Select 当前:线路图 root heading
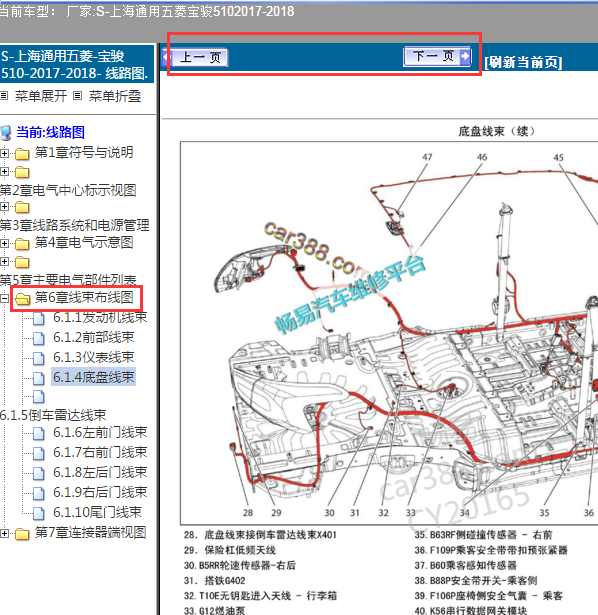This screenshot has width=598, height=615. point(50,132)
